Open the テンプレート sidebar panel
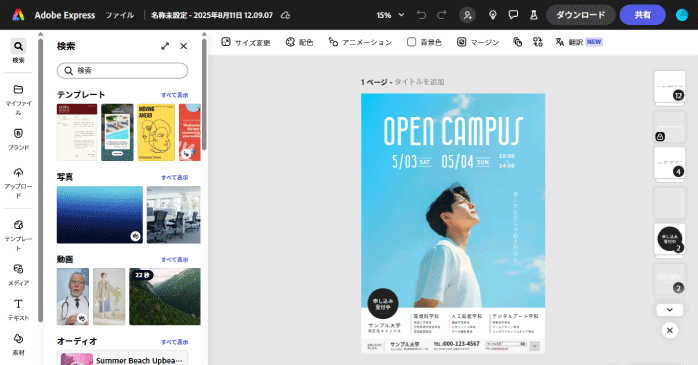The width and height of the screenshot is (698, 365). click(x=18, y=235)
